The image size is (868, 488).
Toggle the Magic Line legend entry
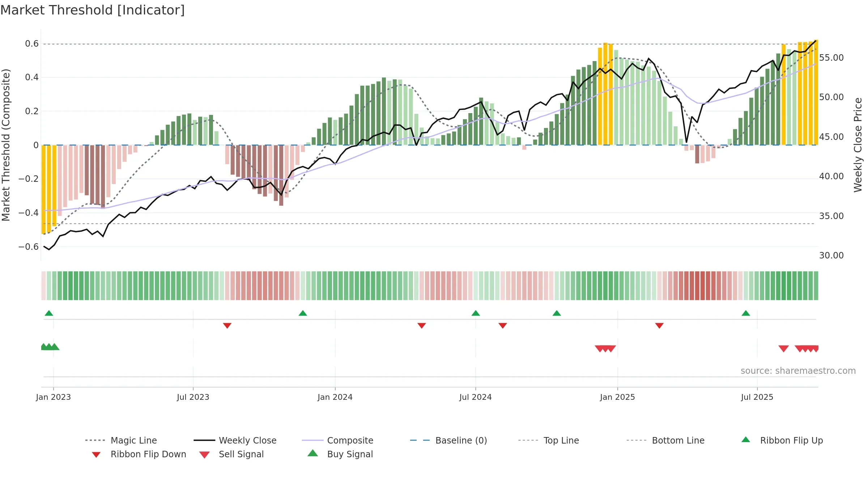[x=121, y=440]
